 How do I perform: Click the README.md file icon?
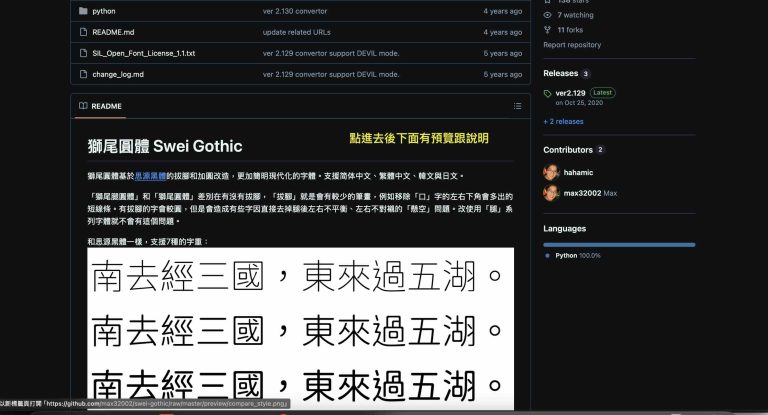tap(83, 32)
